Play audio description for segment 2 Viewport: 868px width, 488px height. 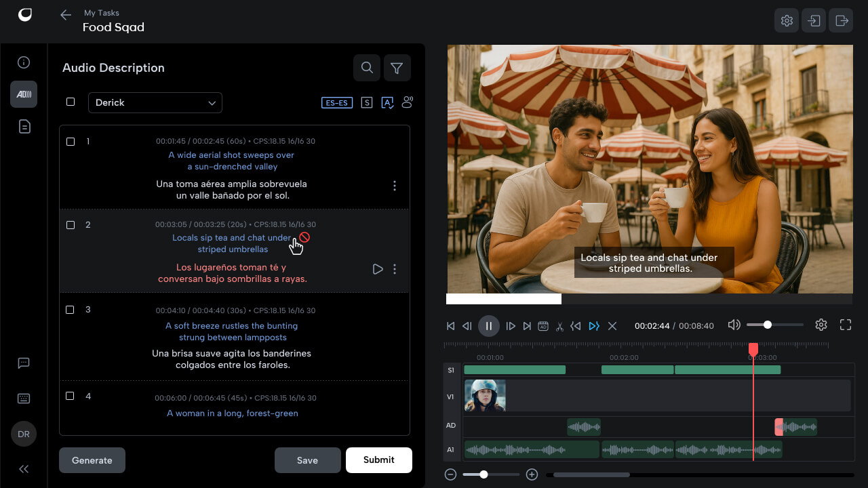[378, 269]
